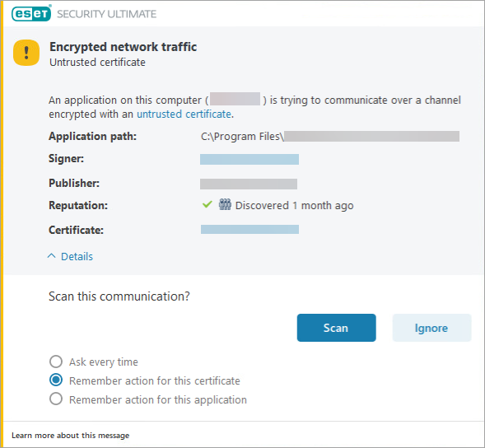Click the Publisher value field
The image size is (485, 448).
tap(249, 184)
